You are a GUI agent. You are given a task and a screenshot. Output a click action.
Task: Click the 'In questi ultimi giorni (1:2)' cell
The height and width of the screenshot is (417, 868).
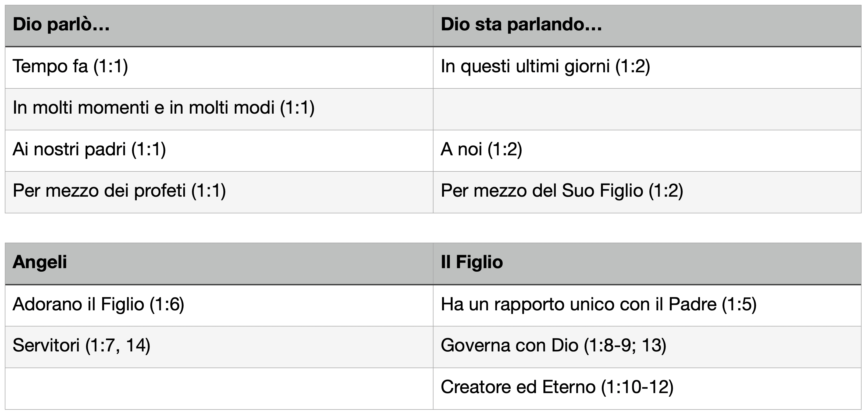[647, 67]
